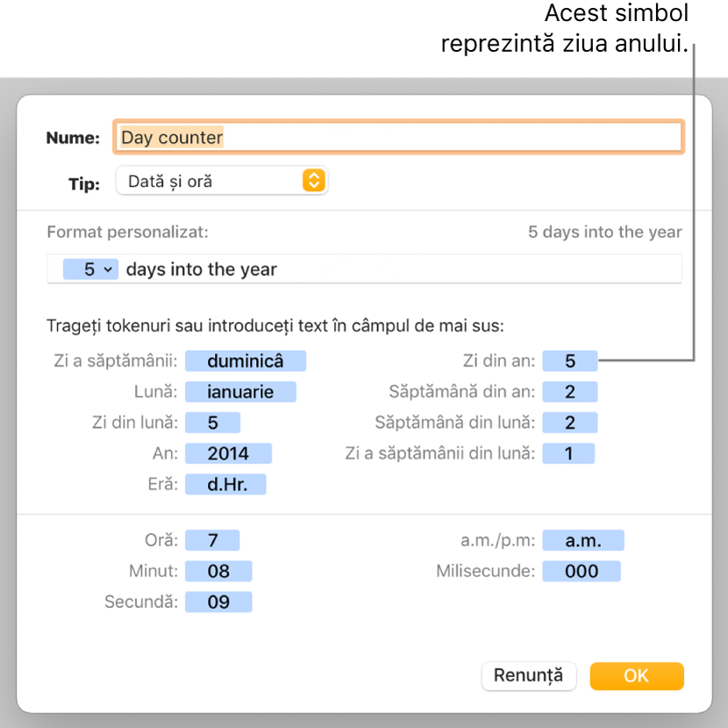
Task: Click the milliseconds token "000"
Action: (582, 571)
